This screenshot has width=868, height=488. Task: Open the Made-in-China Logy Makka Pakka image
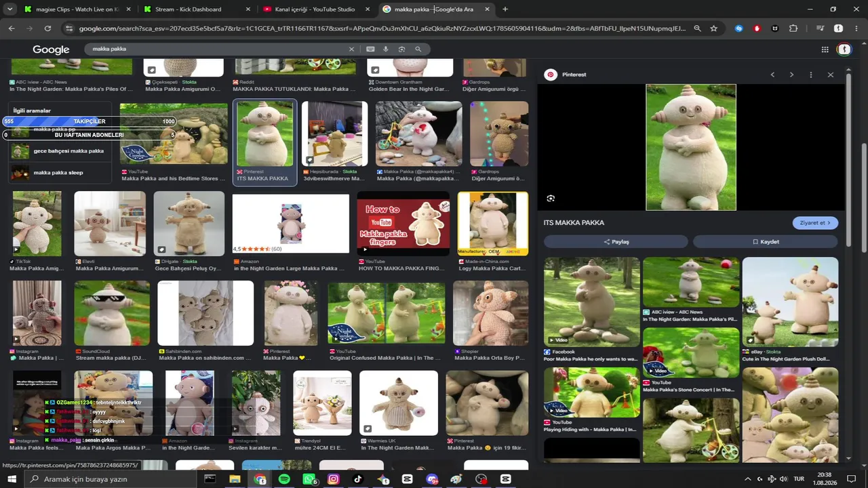tap(493, 224)
